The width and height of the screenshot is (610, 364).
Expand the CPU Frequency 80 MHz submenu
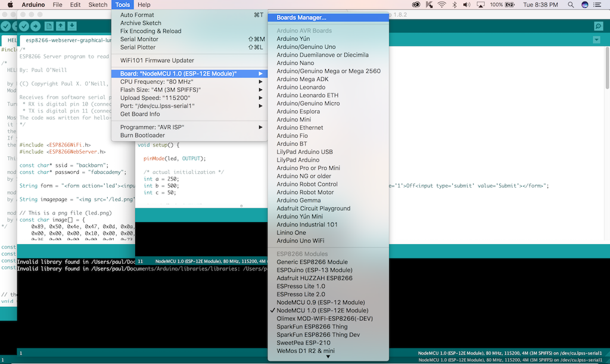tap(189, 82)
